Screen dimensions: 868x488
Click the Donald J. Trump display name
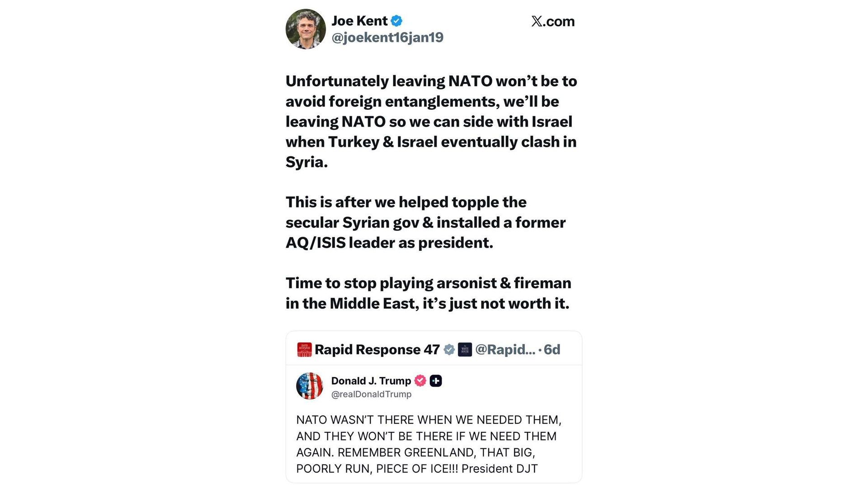coord(371,381)
